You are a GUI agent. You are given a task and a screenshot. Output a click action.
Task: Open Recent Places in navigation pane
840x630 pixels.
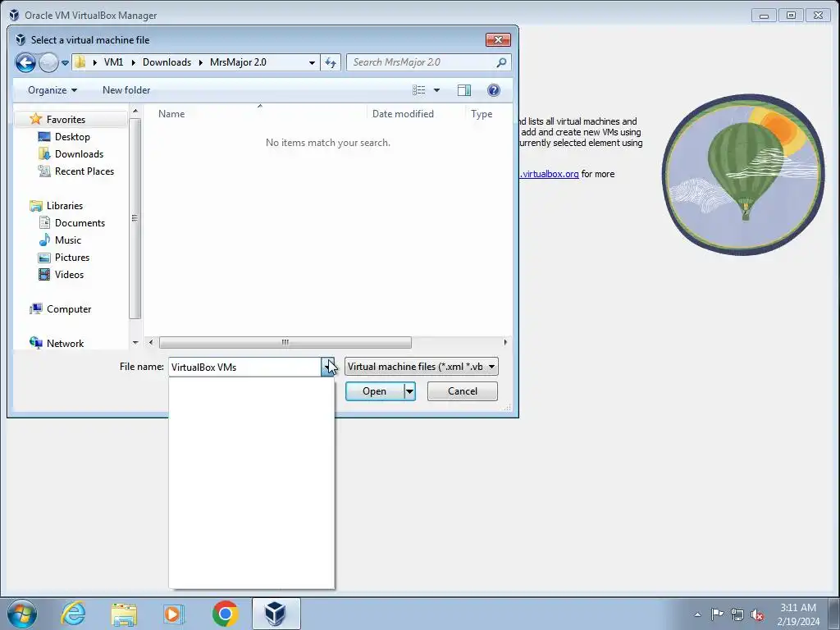[84, 171]
